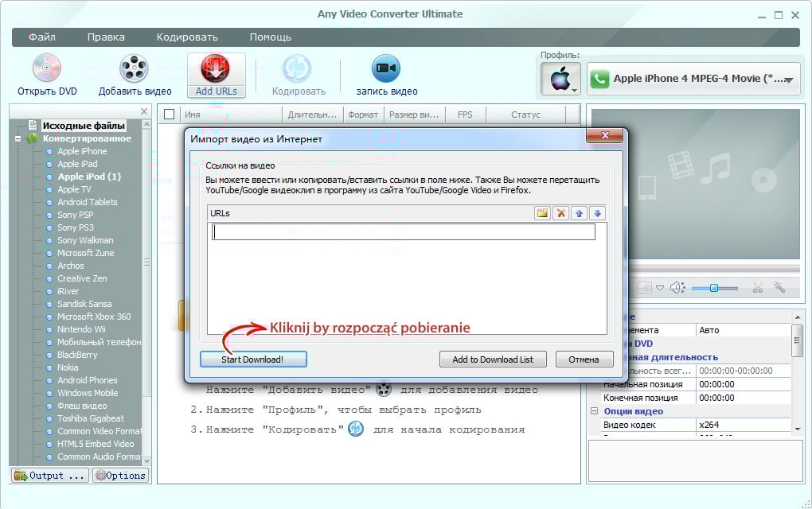Click the Статус column header
Screen dimensions: 812x509
525,115
